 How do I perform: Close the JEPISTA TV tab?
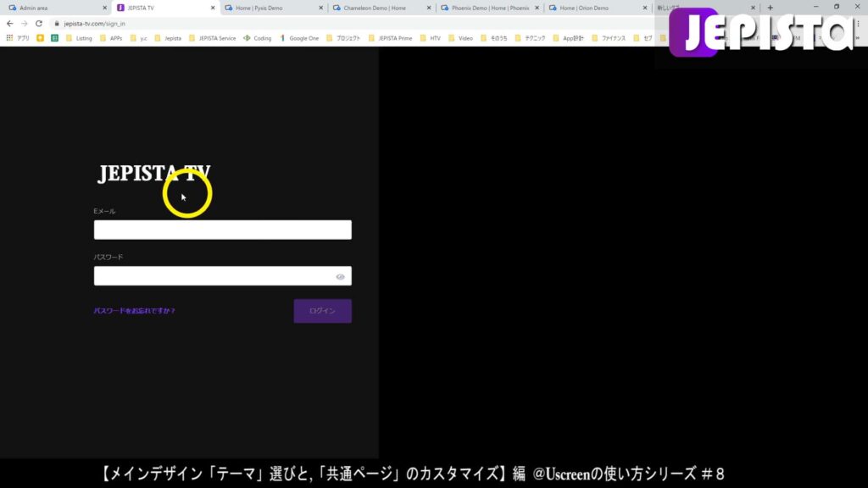point(213,8)
